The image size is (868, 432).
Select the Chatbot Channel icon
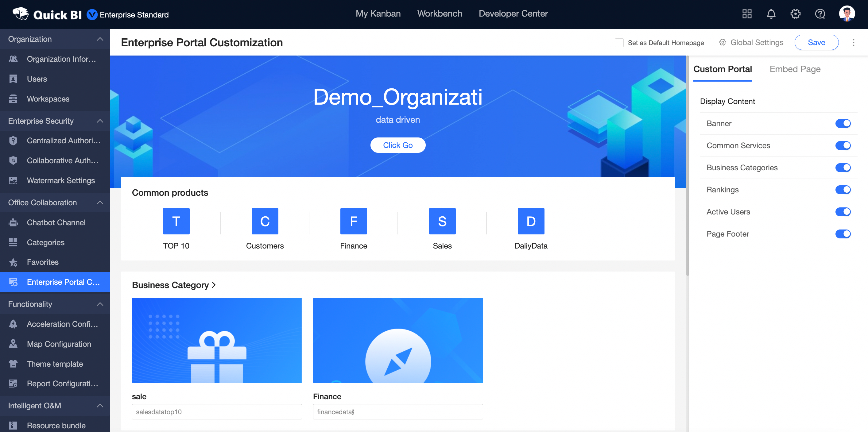(13, 222)
